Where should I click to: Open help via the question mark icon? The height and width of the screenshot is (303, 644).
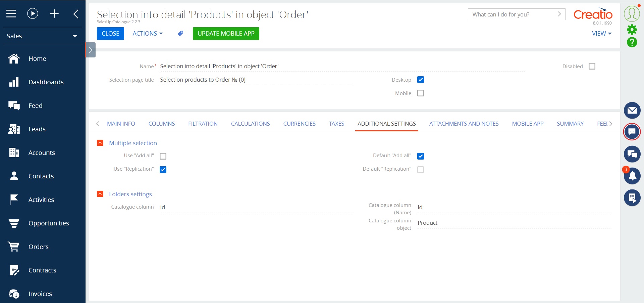tap(632, 43)
